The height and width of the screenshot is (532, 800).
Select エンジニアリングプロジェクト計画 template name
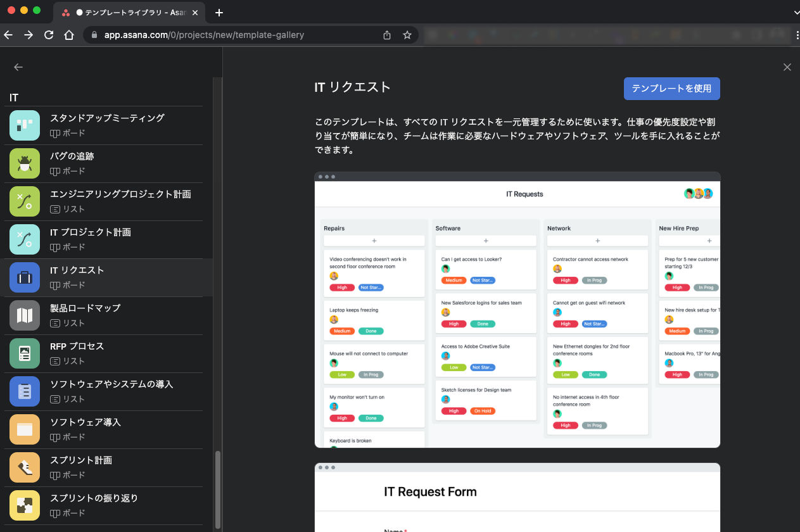(120, 194)
